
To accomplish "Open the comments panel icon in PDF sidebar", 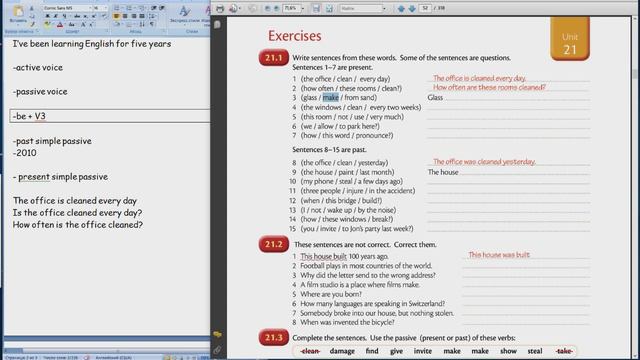I will (217, 334).
